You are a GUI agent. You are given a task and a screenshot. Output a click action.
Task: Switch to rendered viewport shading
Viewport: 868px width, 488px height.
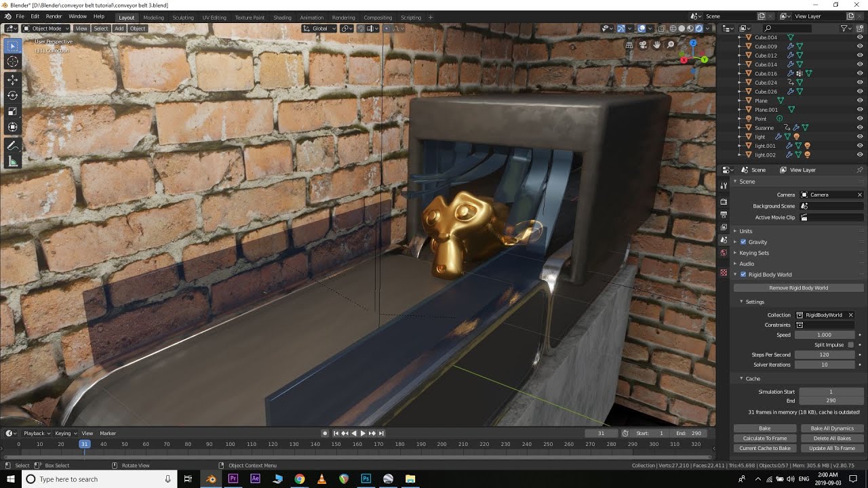pyautogui.click(x=698, y=28)
